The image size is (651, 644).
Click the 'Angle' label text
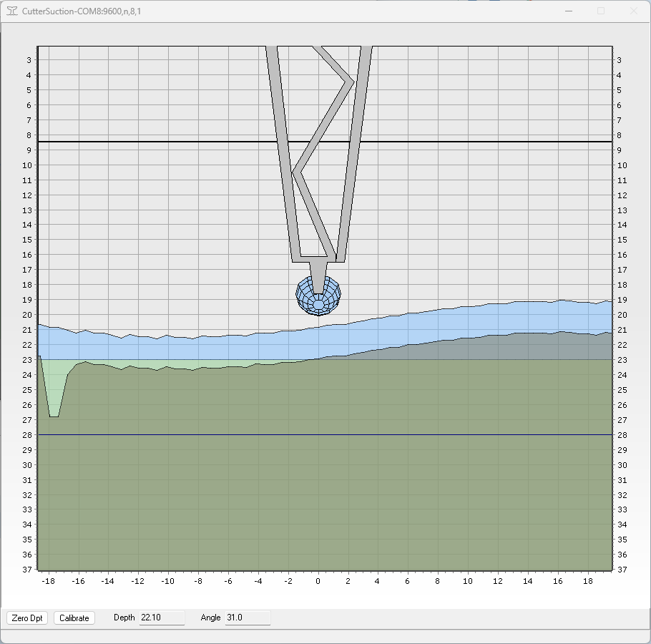point(210,618)
